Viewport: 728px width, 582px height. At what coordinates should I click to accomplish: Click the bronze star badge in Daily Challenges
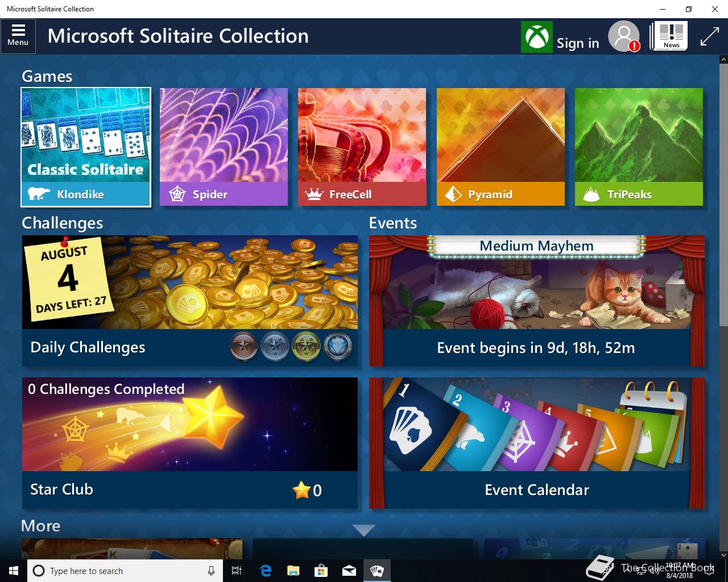pos(244,347)
